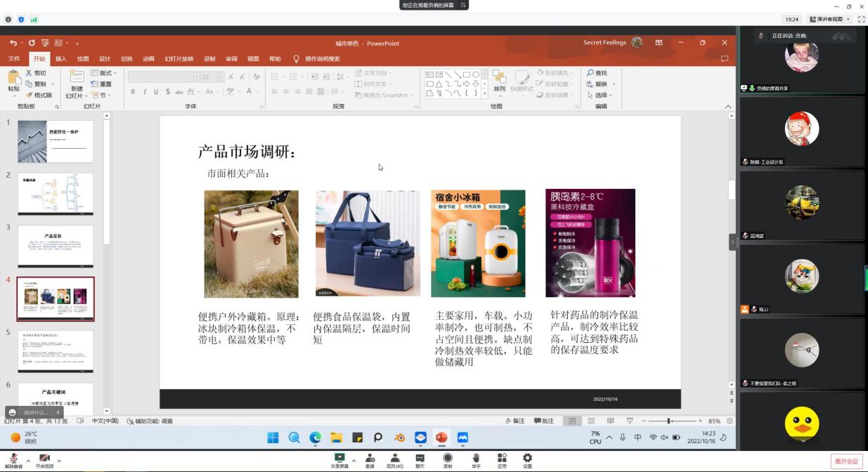This screenshot has height=472, width=868.
Task: Click PowerPoint icon in Windows taskbar
Action: (x=441, y=438)
